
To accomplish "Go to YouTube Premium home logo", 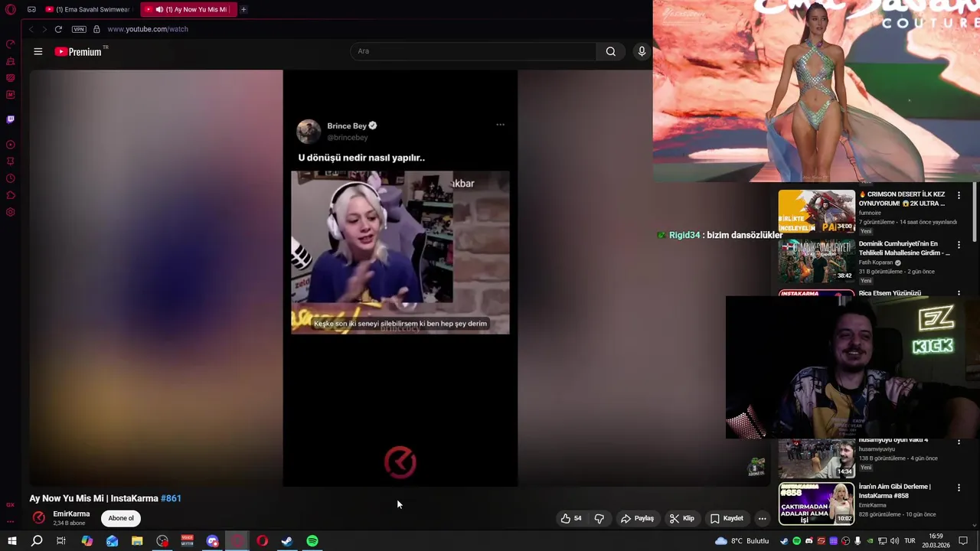I will [x=78, y=51].
